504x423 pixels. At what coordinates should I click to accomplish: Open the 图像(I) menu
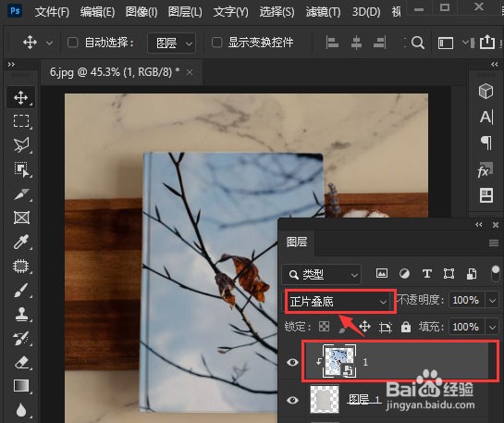(141, 12)
